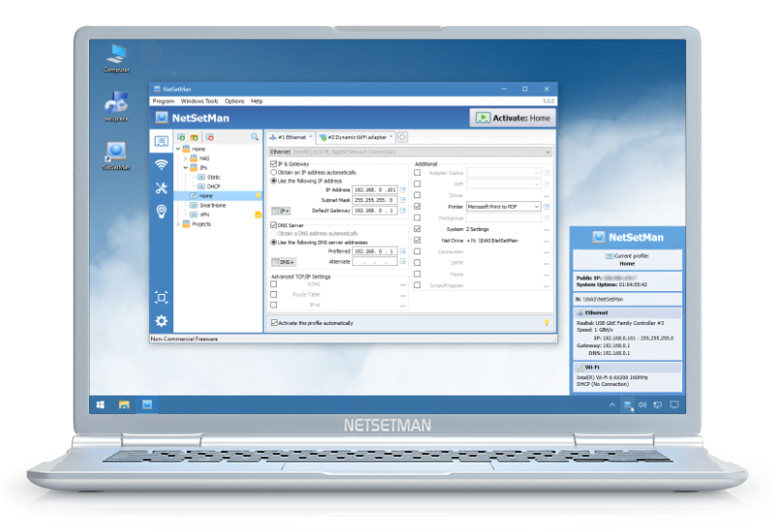
Task: Get current Preferred DNS value icon
Action: pos(402,251)
